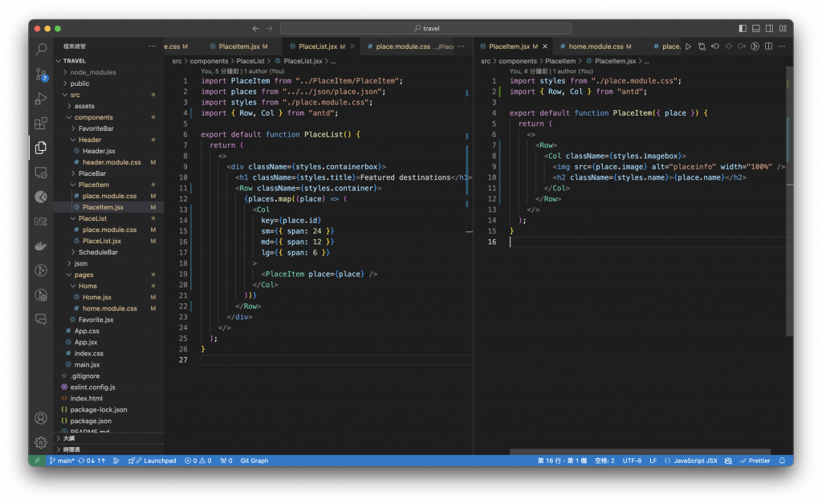Open the Manage gear icon
Viewport: 822px width, 504px height.
tap(41, 443)
